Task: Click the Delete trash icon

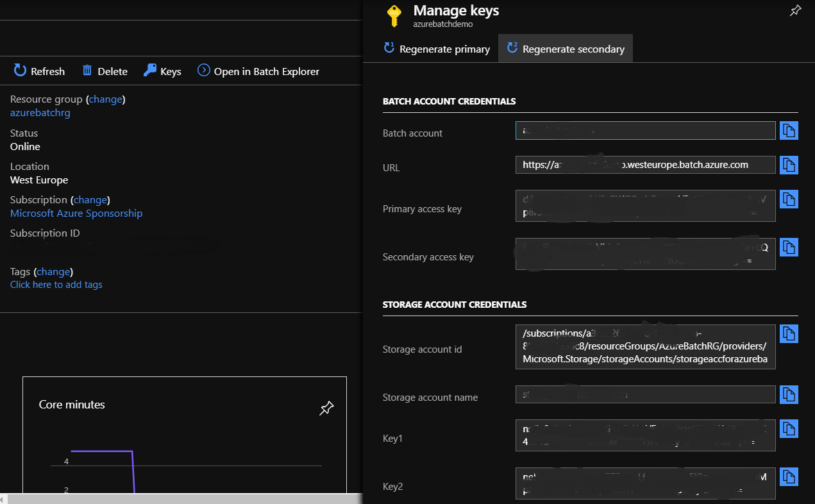Action: pos(87,71)
